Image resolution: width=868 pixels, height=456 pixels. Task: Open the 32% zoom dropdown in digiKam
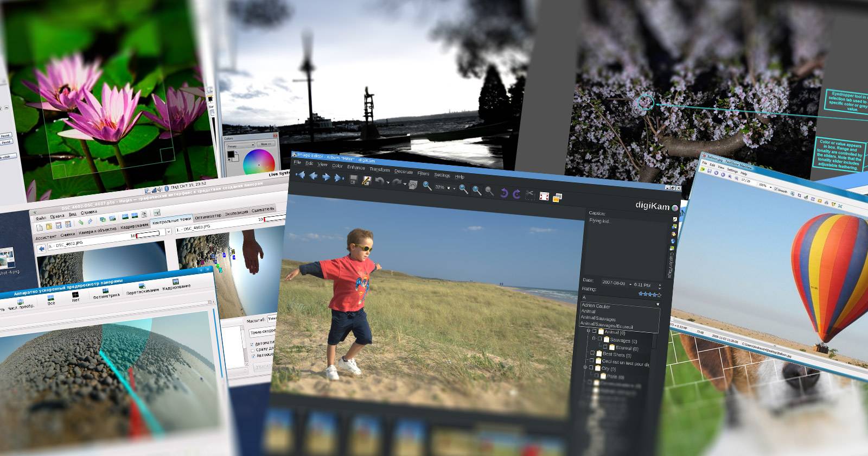tap(455, 188)
